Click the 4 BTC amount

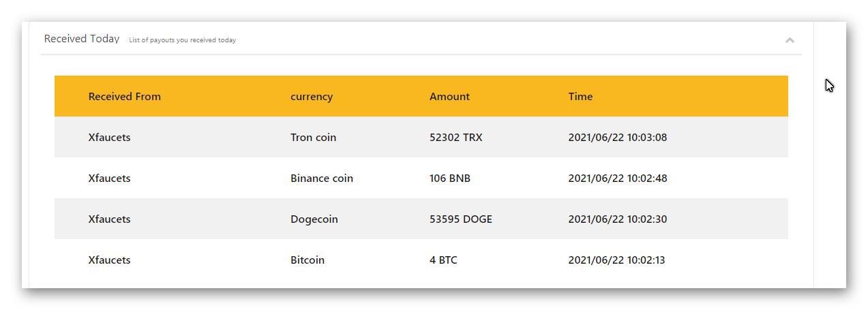[443, 260]
